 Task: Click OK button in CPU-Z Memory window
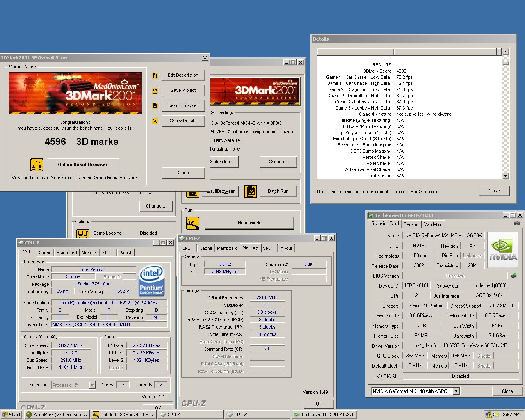coord(319,404)
